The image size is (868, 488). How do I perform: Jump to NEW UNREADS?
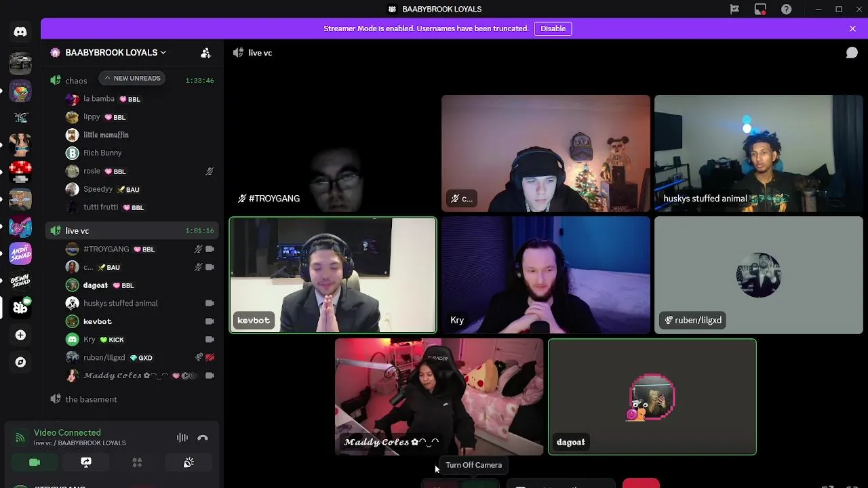(132, 78)
